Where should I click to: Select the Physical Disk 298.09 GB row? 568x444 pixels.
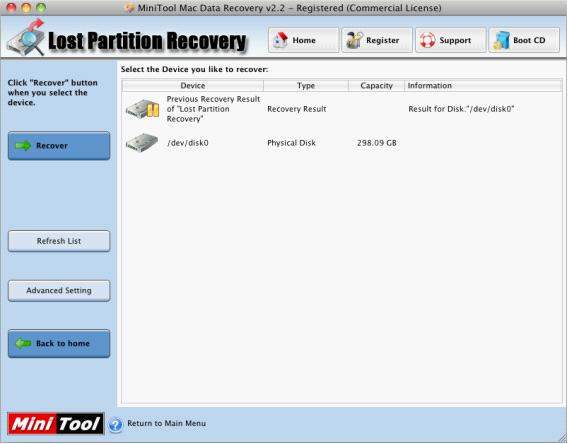[x=342, y=143]
